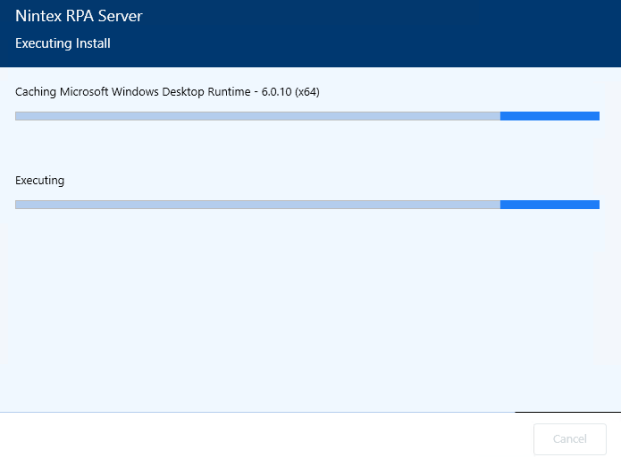Click the caching progress bar's dark blue segment
This screenshot has width=621, height=465.
coord(550,116)
